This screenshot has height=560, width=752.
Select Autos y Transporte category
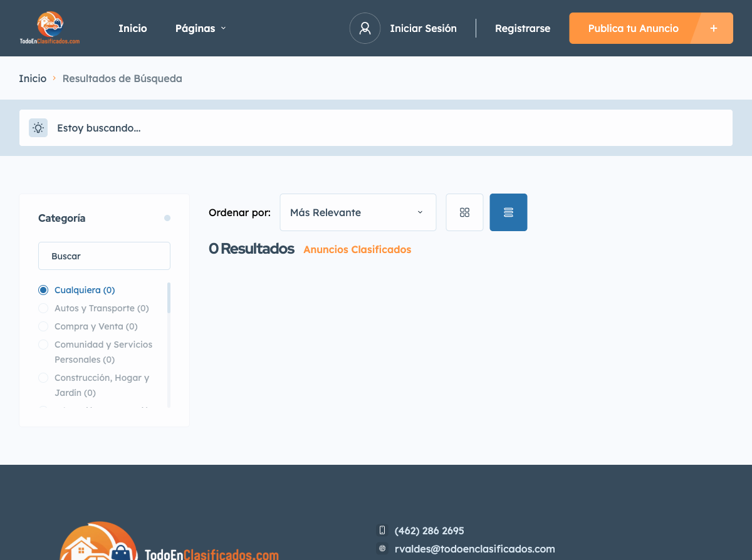point(43,308)
